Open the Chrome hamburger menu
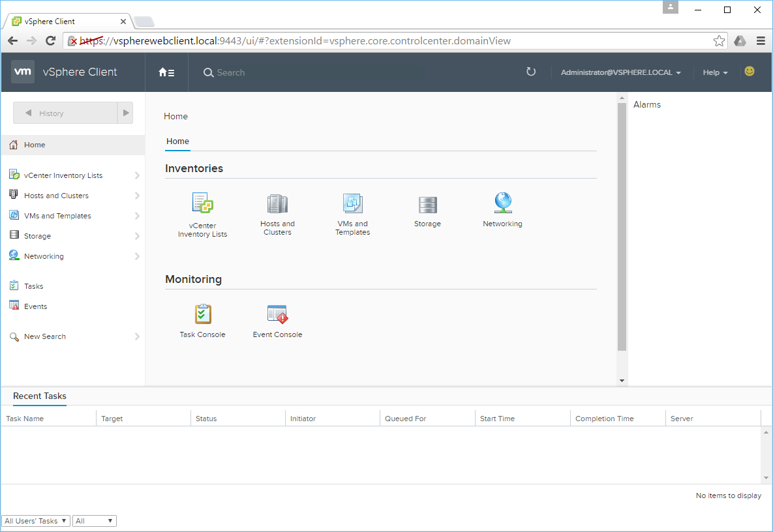773x532 pixels. 761,41
